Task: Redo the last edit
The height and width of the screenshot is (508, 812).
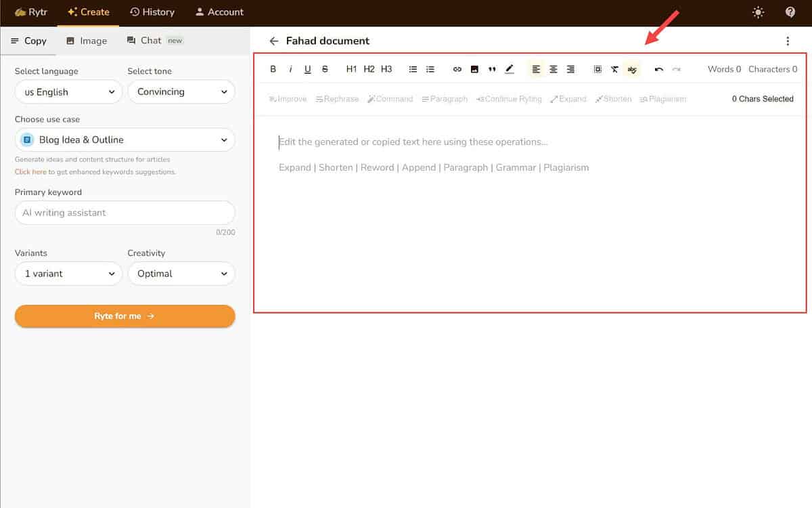Action: pyautogui.click(x=676, y=69)
